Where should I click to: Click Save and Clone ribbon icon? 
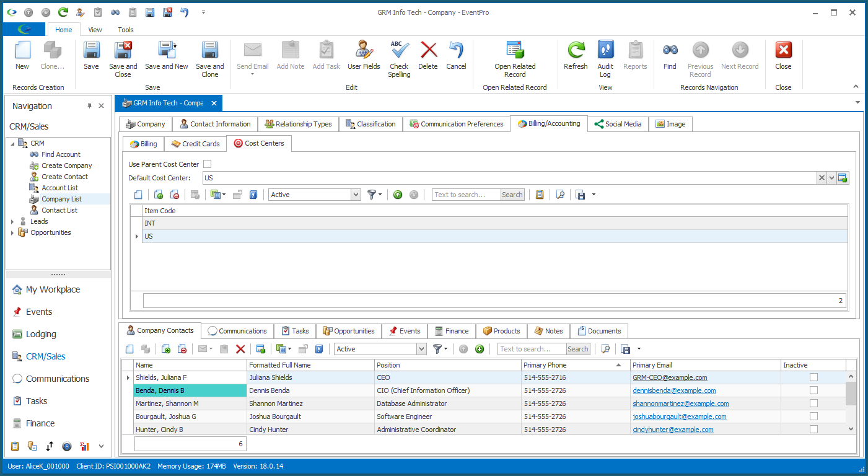[210, 50]
